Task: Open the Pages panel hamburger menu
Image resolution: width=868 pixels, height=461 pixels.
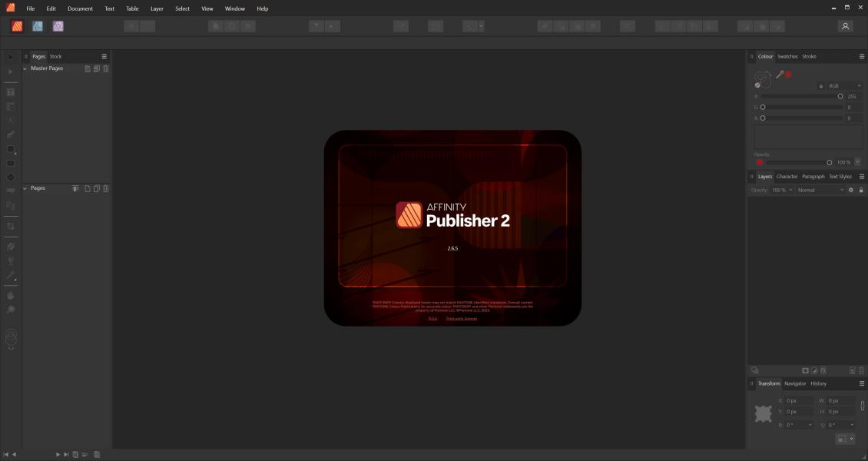Action: pos(104,56)
